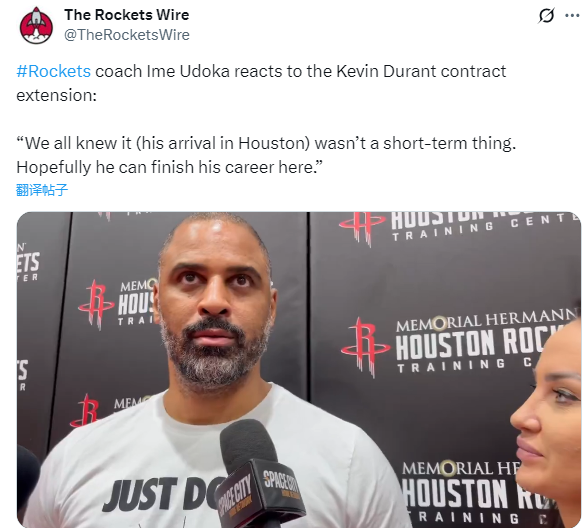Click the Space City microphone in the video

(x=260, y=473)
